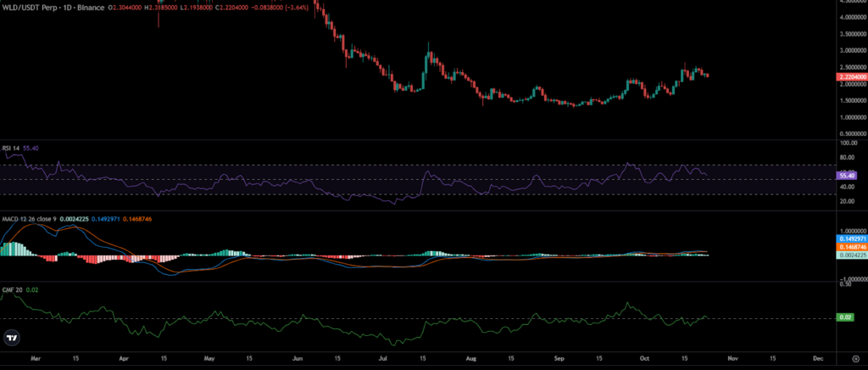Viewport: 868px width, 370px height.
Task: Click the orange 0.1468746 signal axis label
Action: click(x=852, y=246)
